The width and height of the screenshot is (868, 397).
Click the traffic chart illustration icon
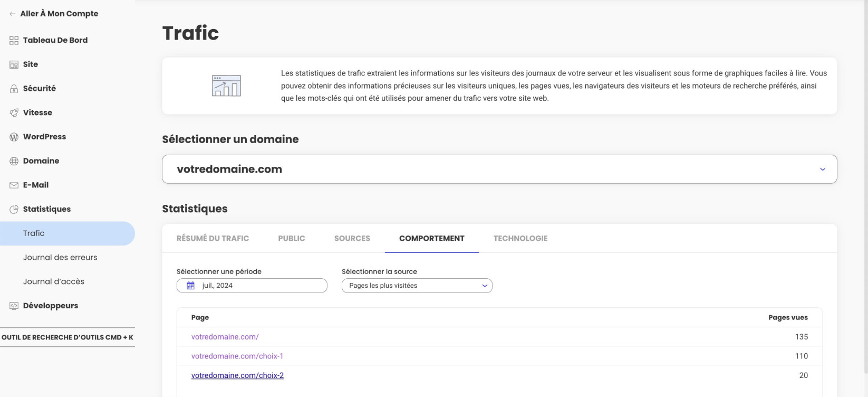tap(226, 86)
